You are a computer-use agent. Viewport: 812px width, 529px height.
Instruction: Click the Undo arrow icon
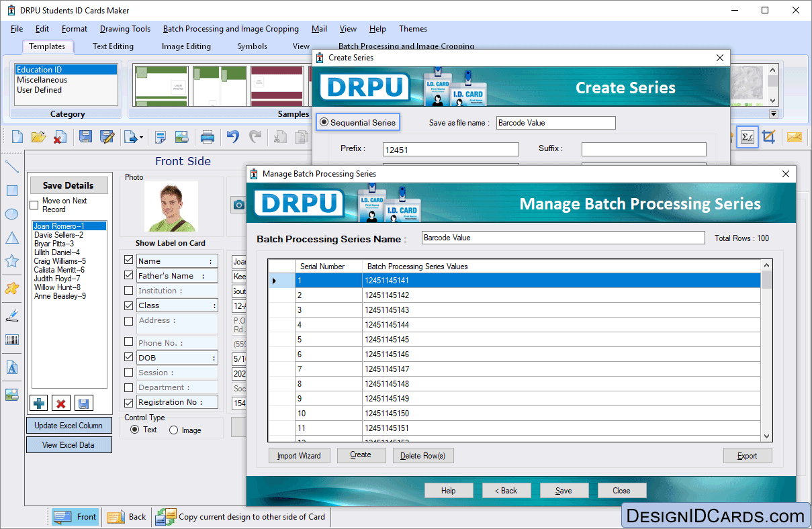pos(233,137)
